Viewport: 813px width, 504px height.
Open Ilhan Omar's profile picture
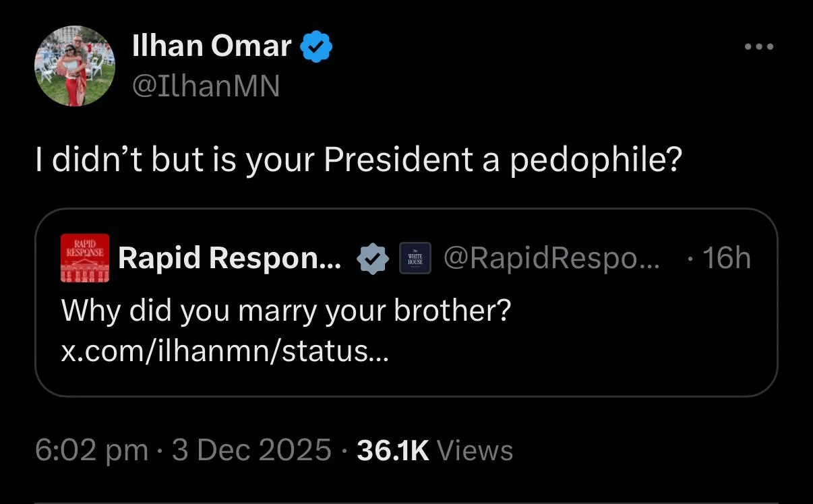(75, 66)
